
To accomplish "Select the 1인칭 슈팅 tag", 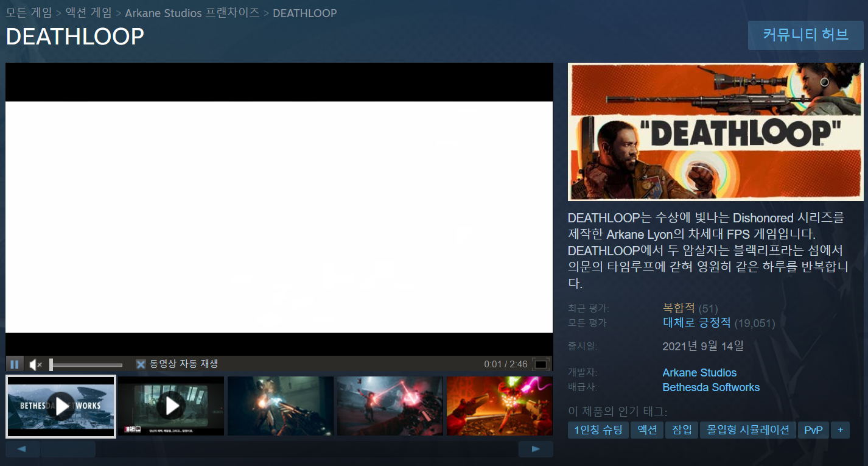I will pyautogui.click(x=598, y=430).
